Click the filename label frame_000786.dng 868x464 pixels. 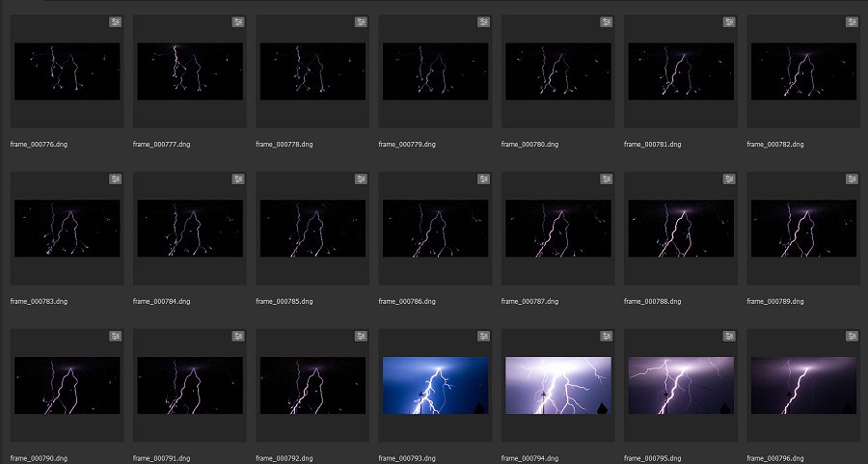(407, 301)
